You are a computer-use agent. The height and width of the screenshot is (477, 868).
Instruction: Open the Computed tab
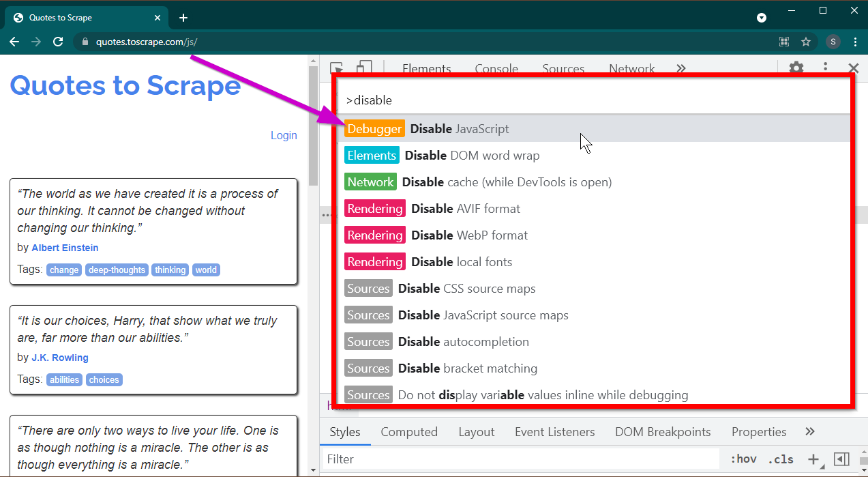point(409,432)
